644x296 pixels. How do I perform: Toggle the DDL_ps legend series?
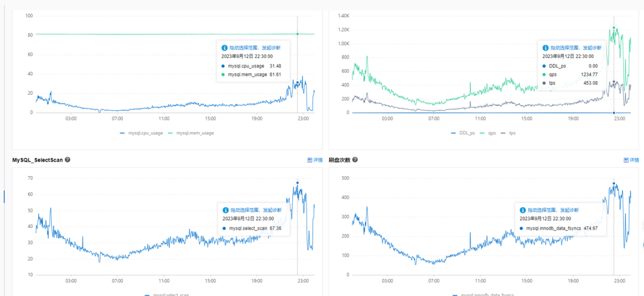pos(463,133)
